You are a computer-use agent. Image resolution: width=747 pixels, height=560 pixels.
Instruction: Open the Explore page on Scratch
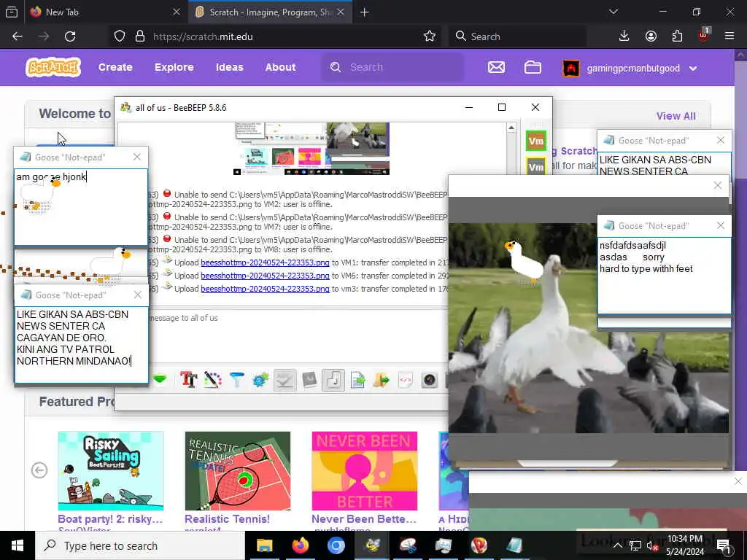tap(174, 67)
